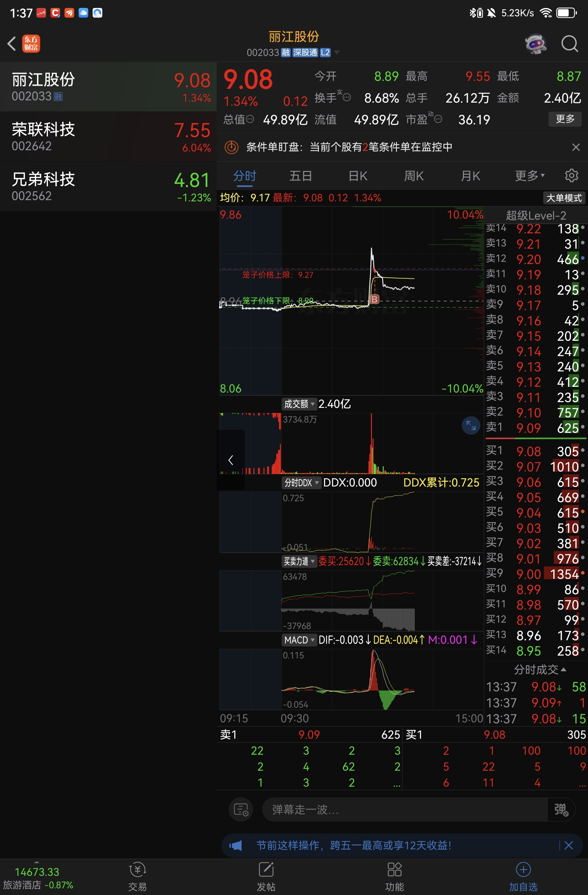This screenshot has height=895, width=588.
Task: Select sell level 卖14 at 9.22
Action: [x=536, y=229]
